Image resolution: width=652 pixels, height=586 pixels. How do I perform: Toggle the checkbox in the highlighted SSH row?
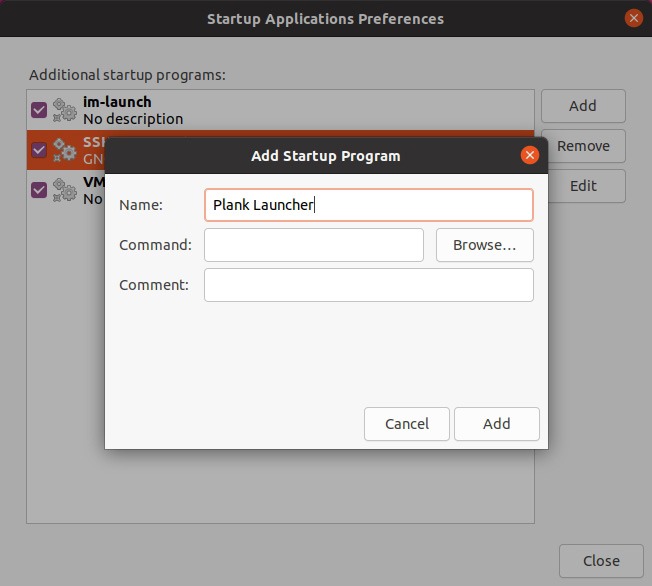point(39,150)
